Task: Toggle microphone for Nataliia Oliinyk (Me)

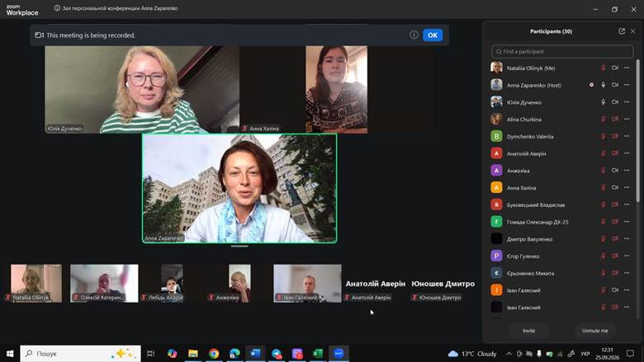Action: 603,68
